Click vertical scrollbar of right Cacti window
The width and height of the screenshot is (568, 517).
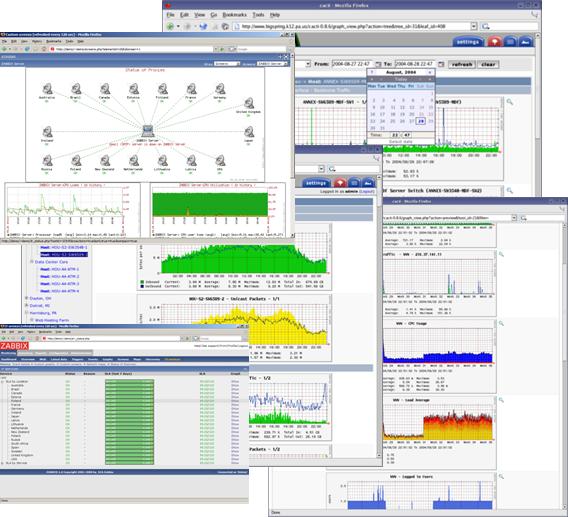[x=564, y=366]
